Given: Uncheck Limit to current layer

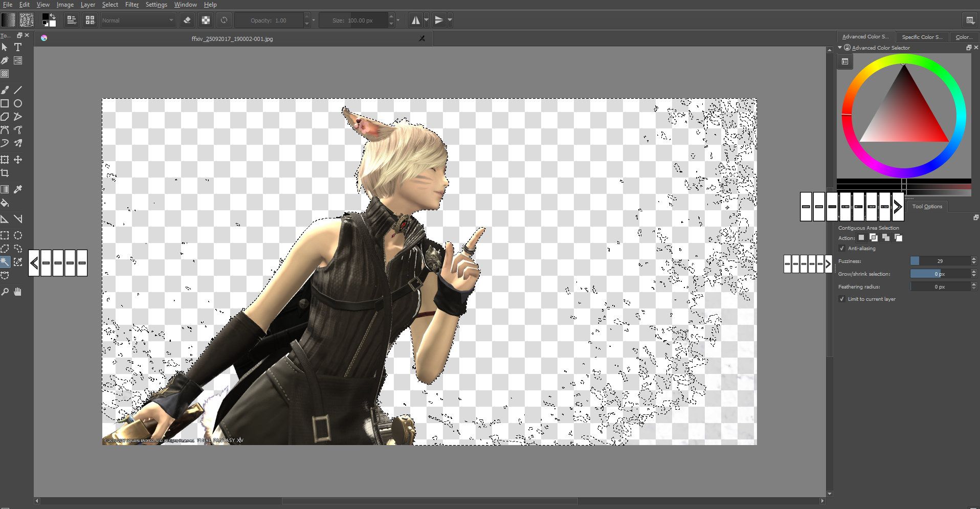Looking at the screenshot, I should coord(842,299).
